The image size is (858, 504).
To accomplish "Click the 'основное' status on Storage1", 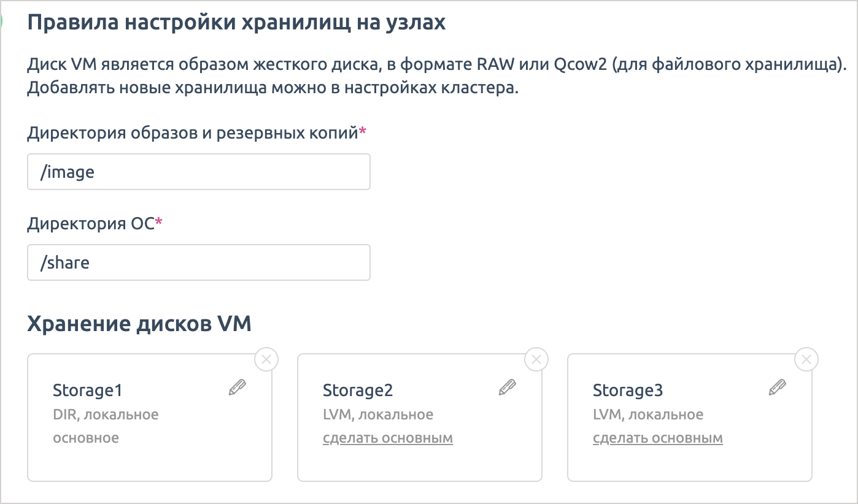I will [x=86, y=438].
